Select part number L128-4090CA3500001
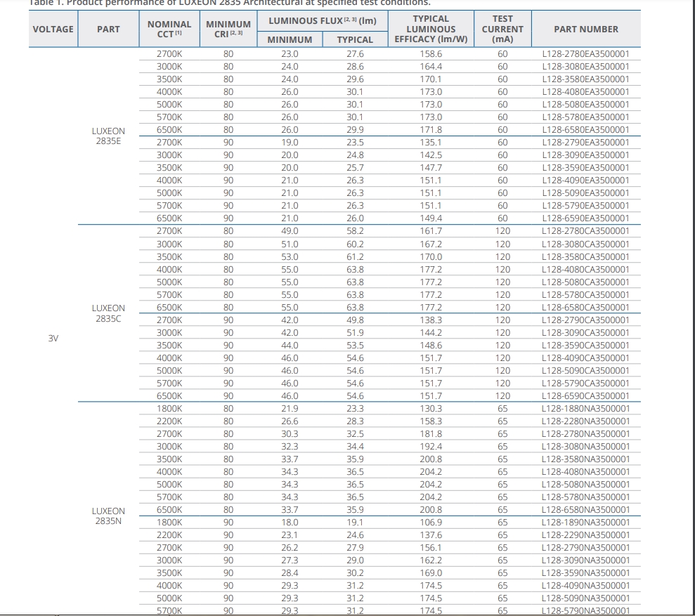This screenshot has width=695, height=616. 586,358
